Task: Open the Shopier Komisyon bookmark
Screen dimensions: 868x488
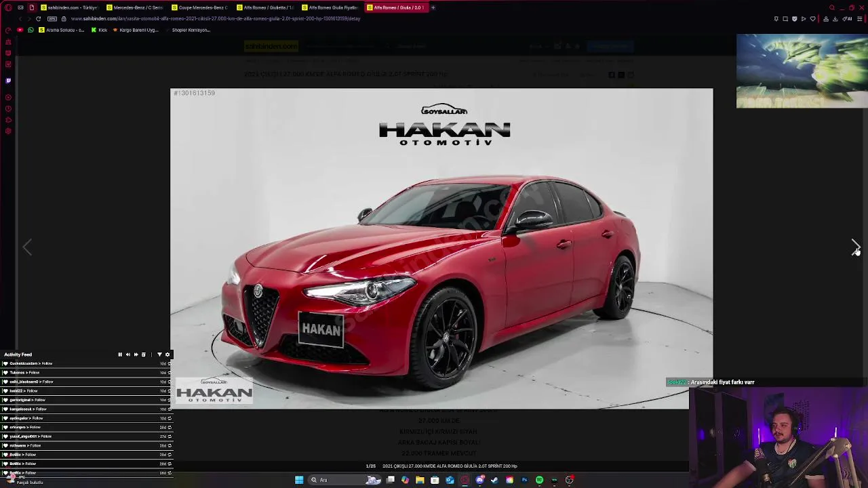Action: (x=187, y=30)
